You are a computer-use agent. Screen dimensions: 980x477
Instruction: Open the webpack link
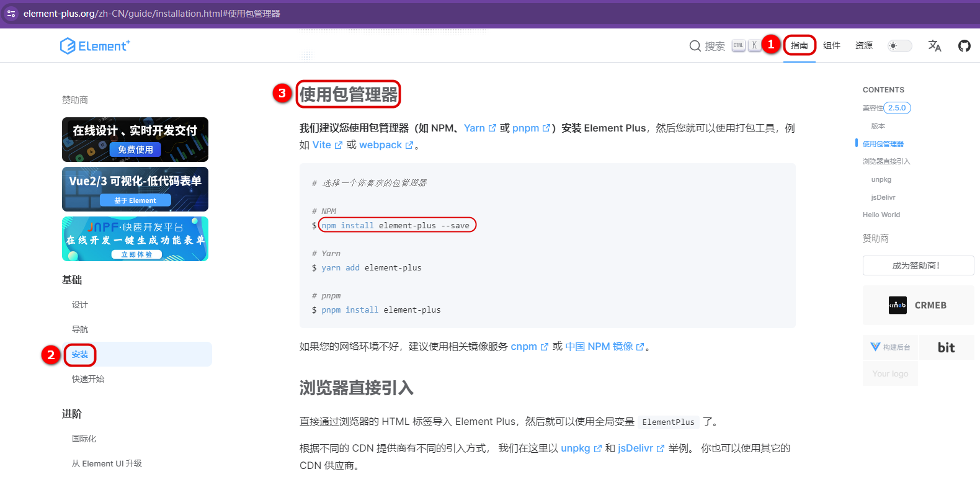pyautogui.click(x=386, y=145)
